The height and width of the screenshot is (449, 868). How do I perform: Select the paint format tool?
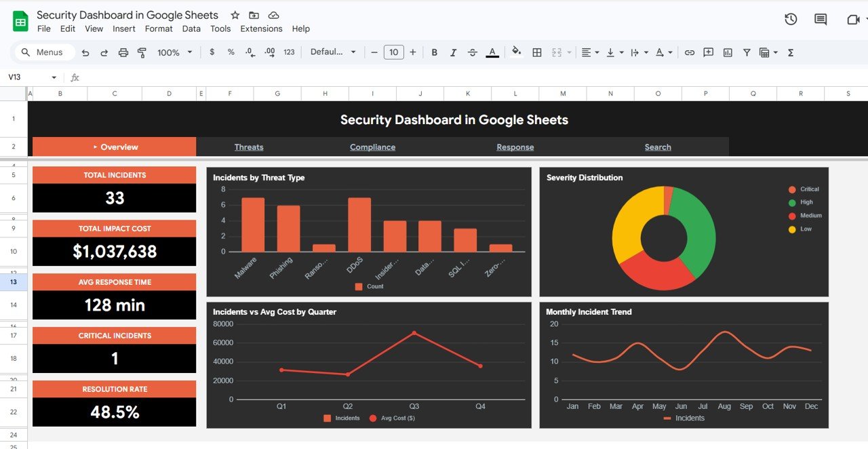142,52
